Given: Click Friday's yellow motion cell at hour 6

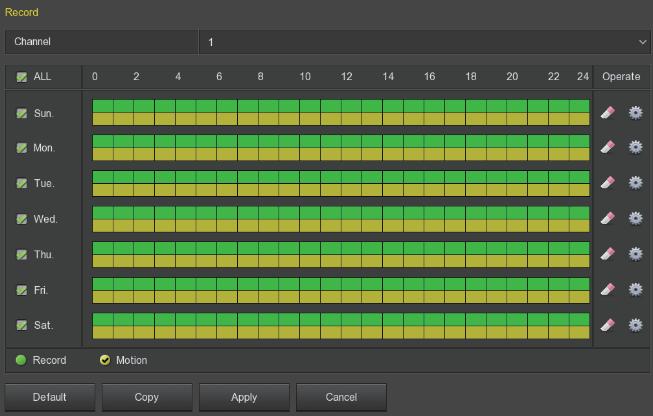Looking at the screenshot, I should tap(227, 297).
